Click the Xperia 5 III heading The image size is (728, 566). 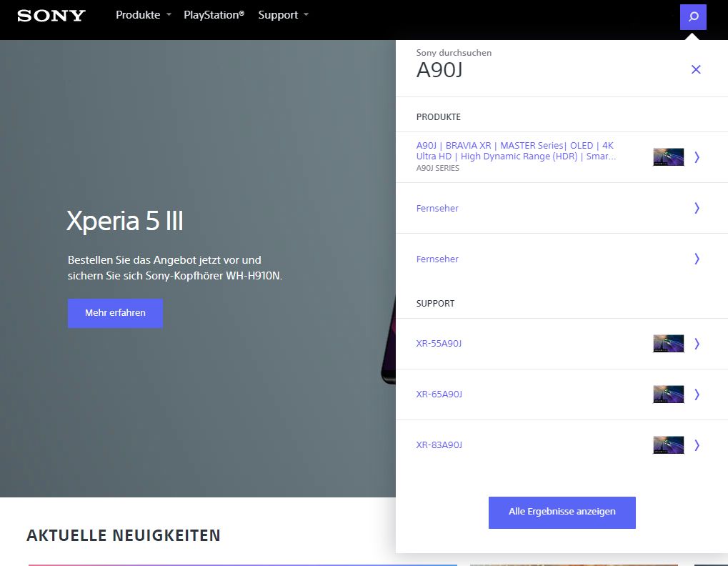[x=125, y=221]
